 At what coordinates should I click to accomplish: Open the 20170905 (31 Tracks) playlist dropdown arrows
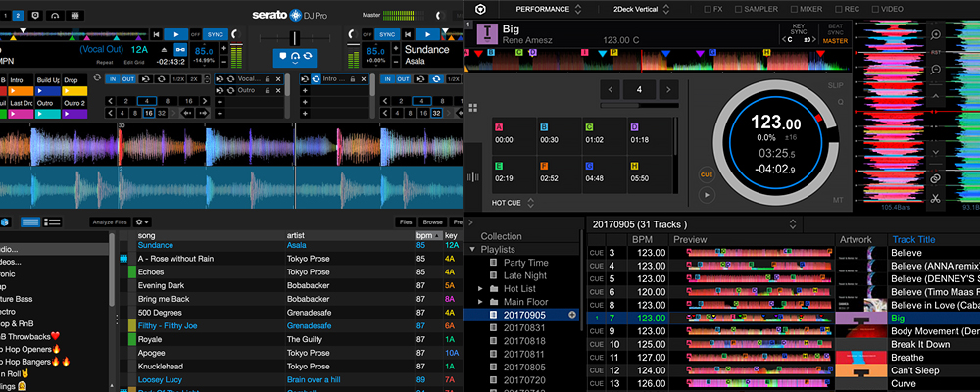click(x=793, y=223)
